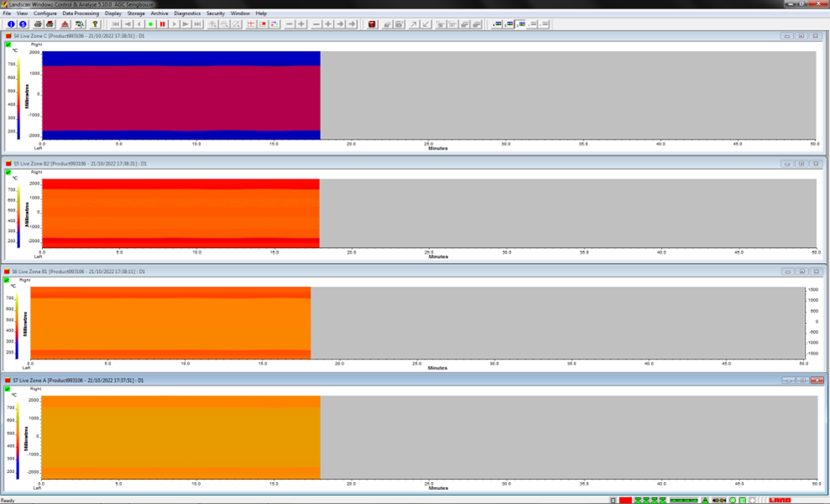Click the yellow key icon in toolbar

click(x=96, y=24)
